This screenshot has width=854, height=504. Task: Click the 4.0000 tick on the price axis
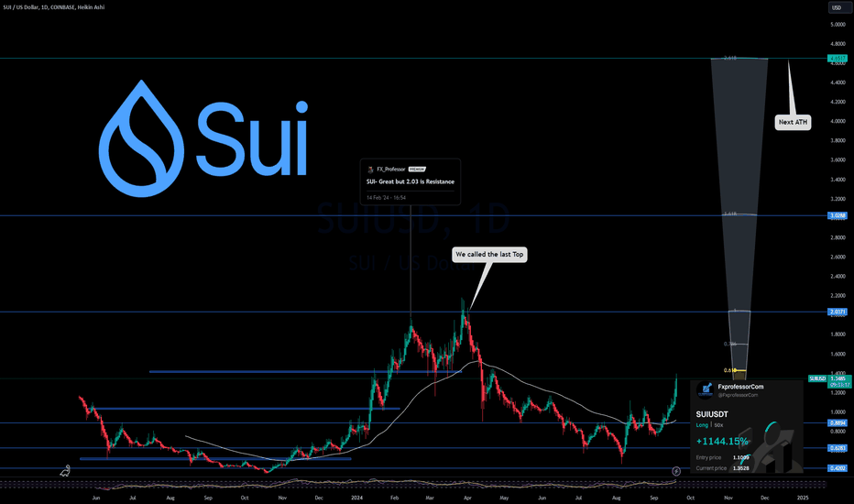(838, 122)
